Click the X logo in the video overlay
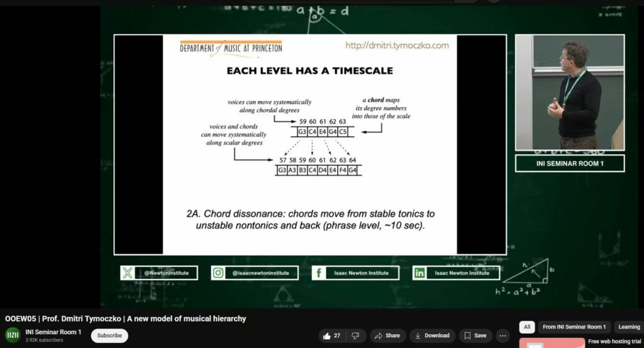644x348 pixels. [128, 272]
